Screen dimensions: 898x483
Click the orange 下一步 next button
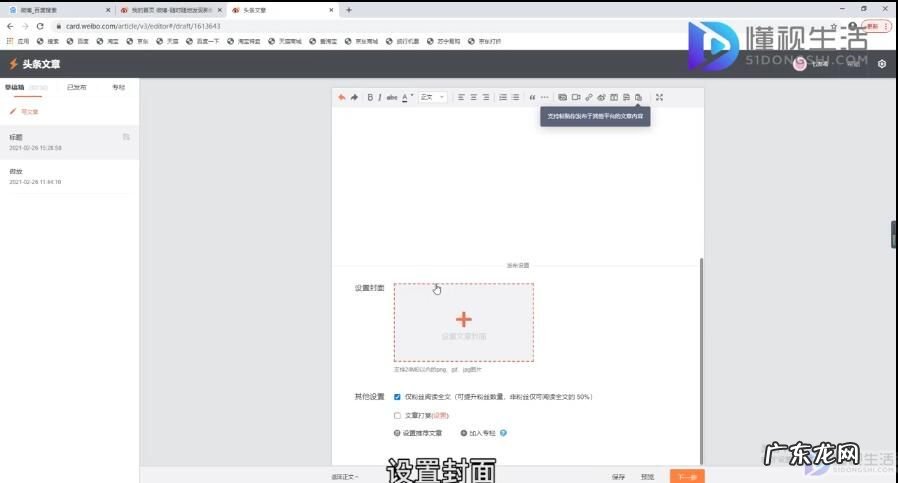687,476
